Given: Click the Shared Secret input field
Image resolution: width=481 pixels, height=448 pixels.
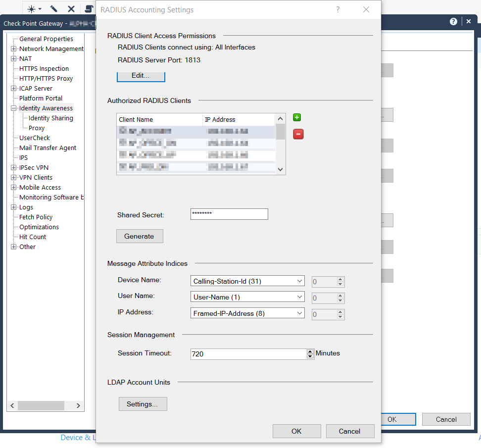Looking at the screenshot, I should (229, 214).
